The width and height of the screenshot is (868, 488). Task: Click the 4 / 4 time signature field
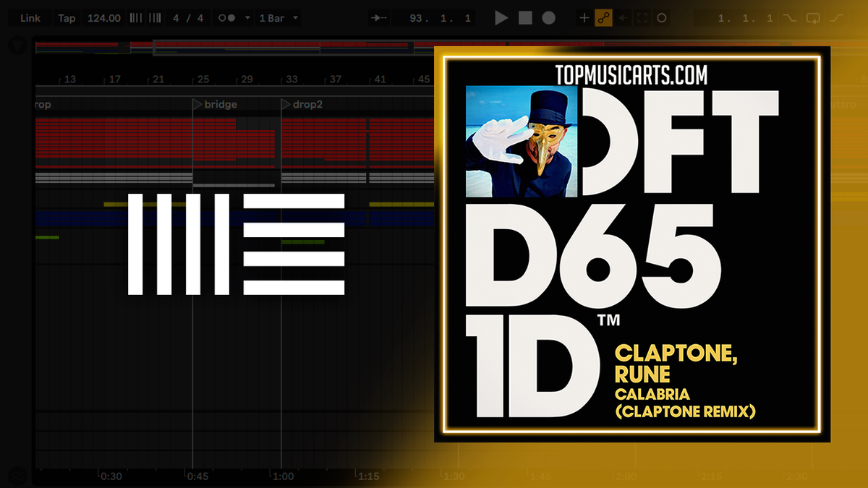point(187,17)
